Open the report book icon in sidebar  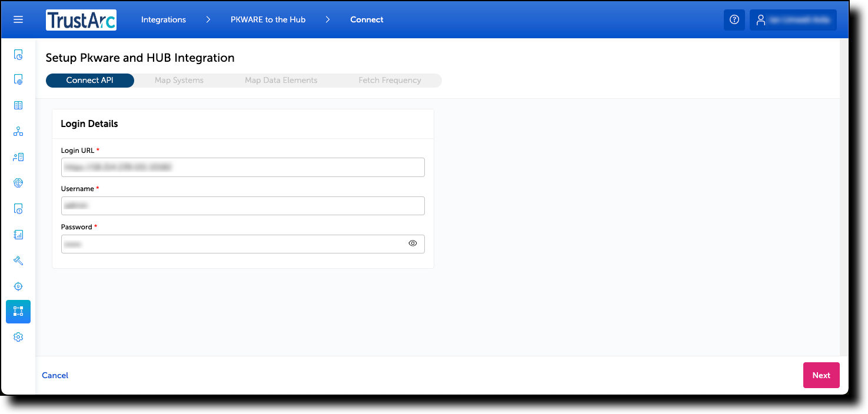click(x=18, y=234)
